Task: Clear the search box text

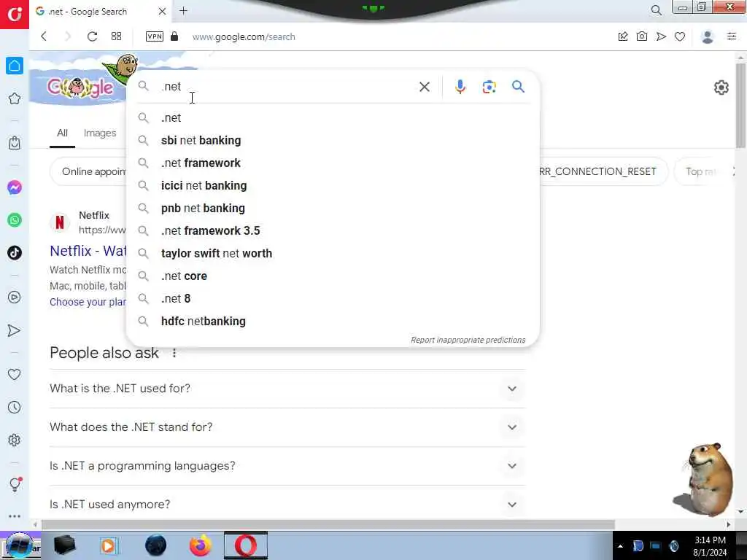Action: tap(424, 87)
